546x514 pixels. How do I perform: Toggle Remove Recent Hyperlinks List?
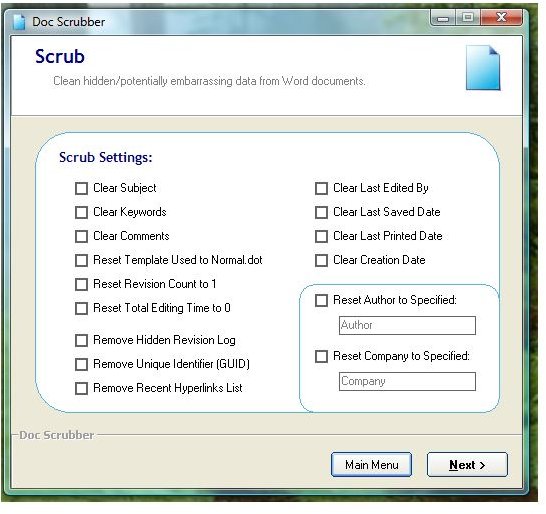click(x=81, y=389)
